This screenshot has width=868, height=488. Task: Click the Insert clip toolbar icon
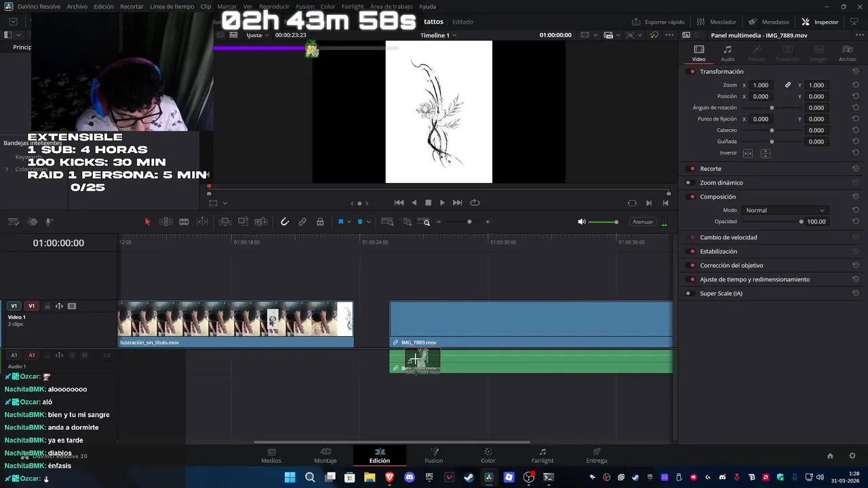(225, 222)
